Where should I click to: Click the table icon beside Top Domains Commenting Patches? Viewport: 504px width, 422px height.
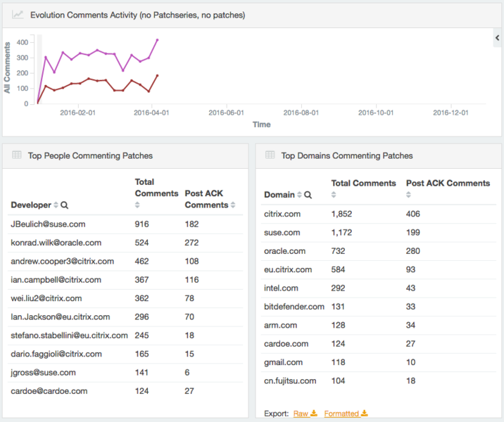pyautogui.click(x=269, y=155)
